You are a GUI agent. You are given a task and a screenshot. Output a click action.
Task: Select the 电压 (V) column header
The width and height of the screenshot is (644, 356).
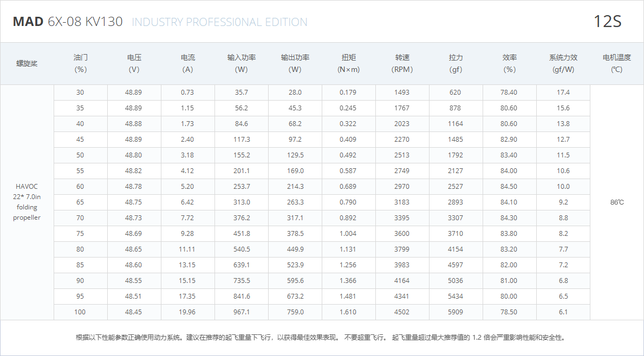pos(134,64)
